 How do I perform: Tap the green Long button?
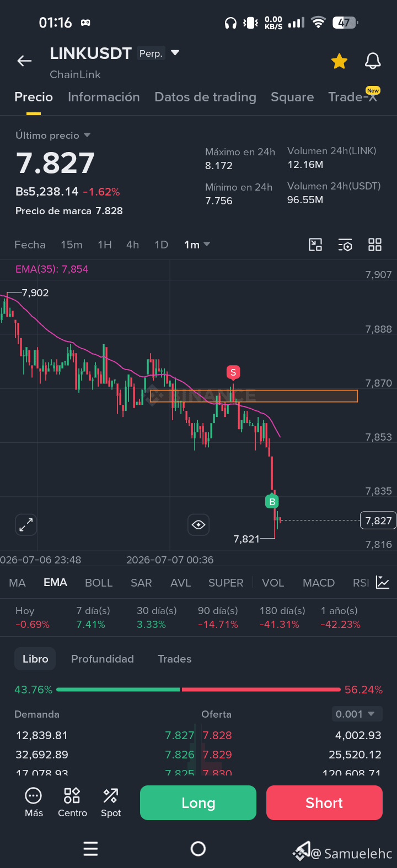pyautogui.click(x=198, y=802)
